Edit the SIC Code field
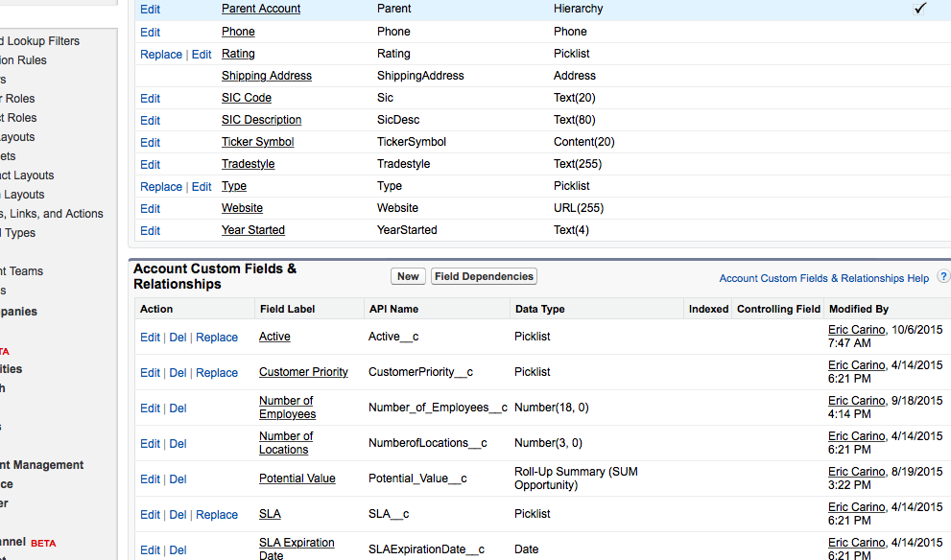The width and height of the screenshot is (951, 560). pos(150,98)
